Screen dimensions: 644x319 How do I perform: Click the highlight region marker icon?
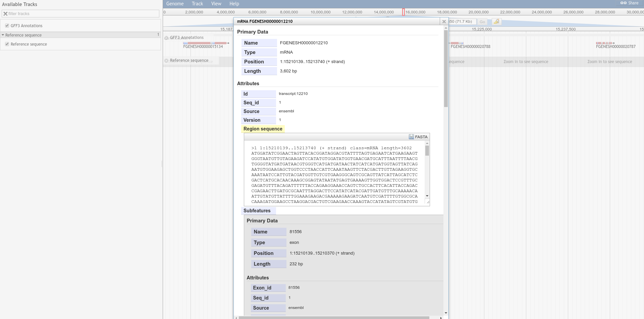pyautogui.click(x=496, y=21)
